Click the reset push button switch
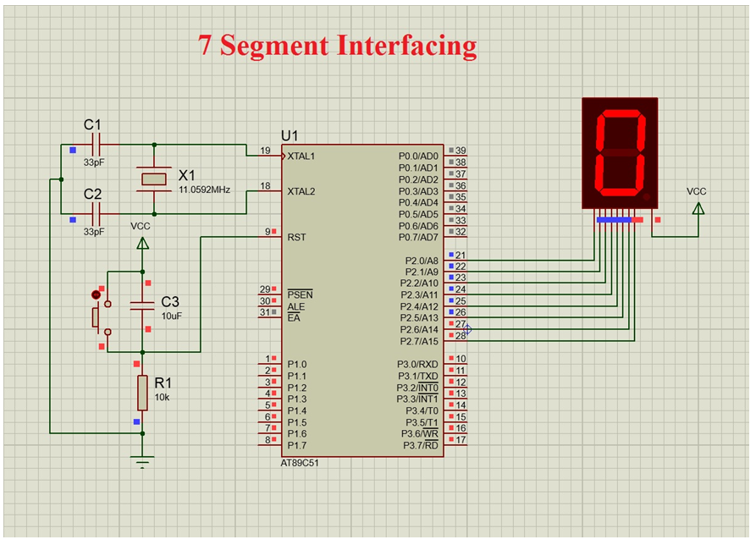 point(102,317)
